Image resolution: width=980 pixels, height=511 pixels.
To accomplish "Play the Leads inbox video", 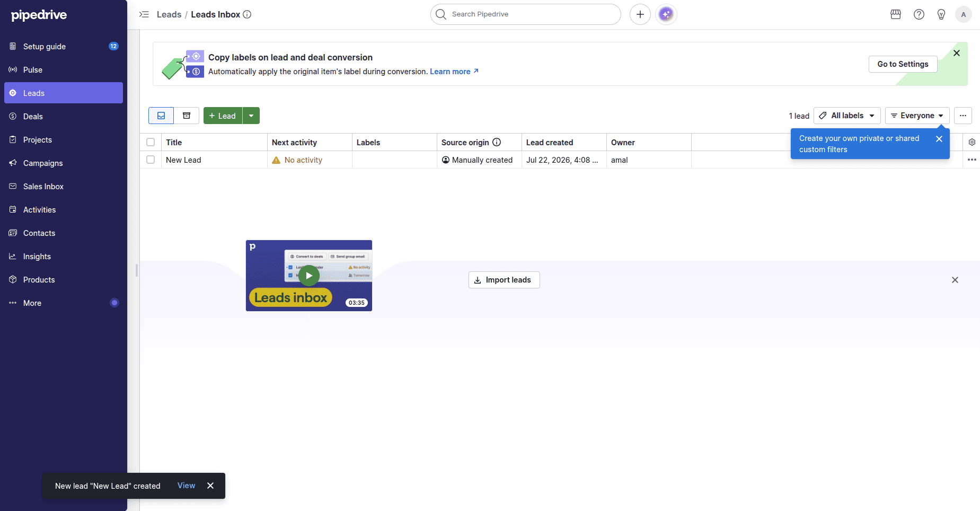I will click(309, 276).
